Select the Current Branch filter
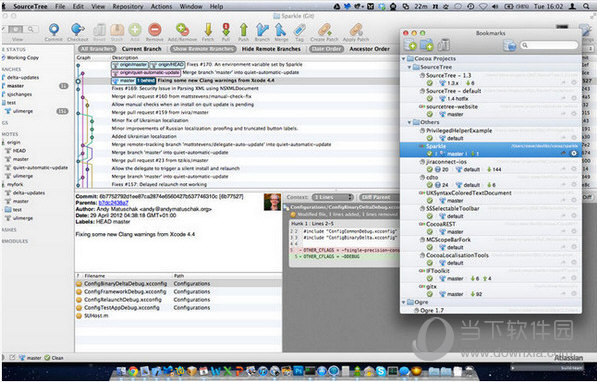The width and height of the screenshot is (597, 382). tap(142, 49)
